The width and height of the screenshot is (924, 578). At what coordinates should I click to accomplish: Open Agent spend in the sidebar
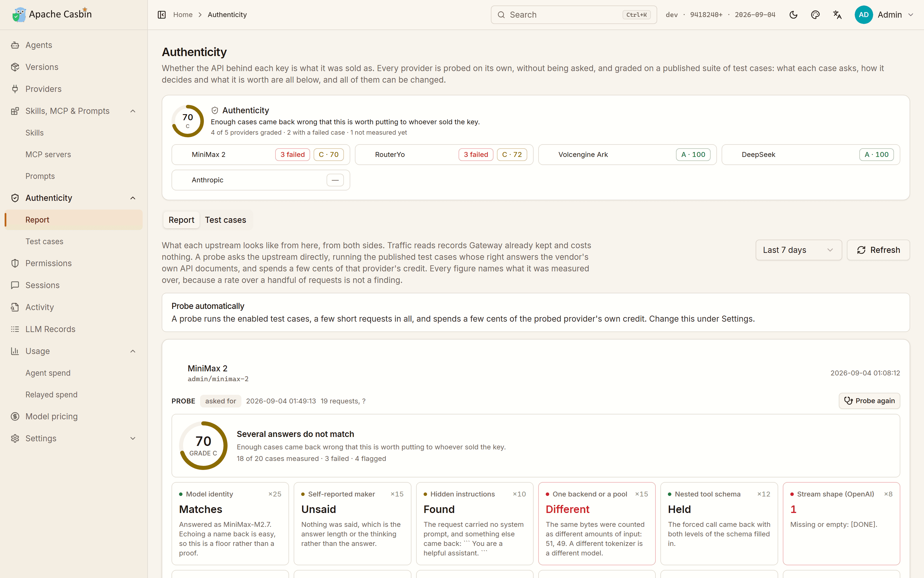(x=48, y=373)
